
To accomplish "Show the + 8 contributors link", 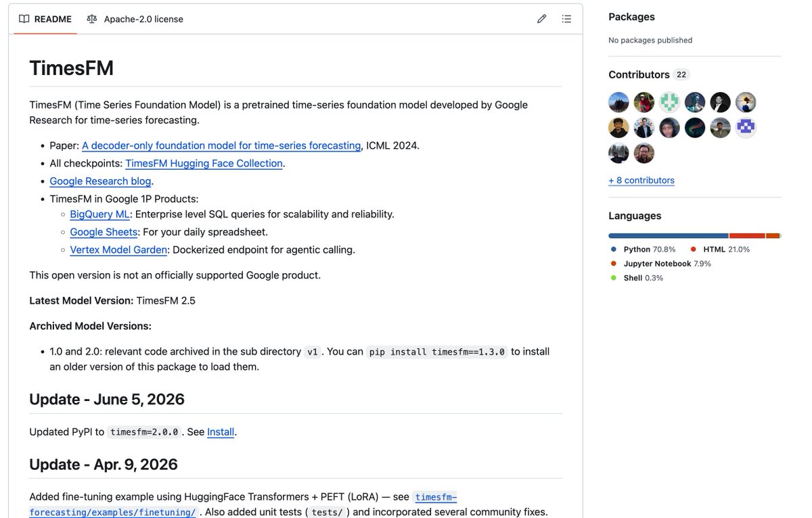I will [x=641, y=181].
